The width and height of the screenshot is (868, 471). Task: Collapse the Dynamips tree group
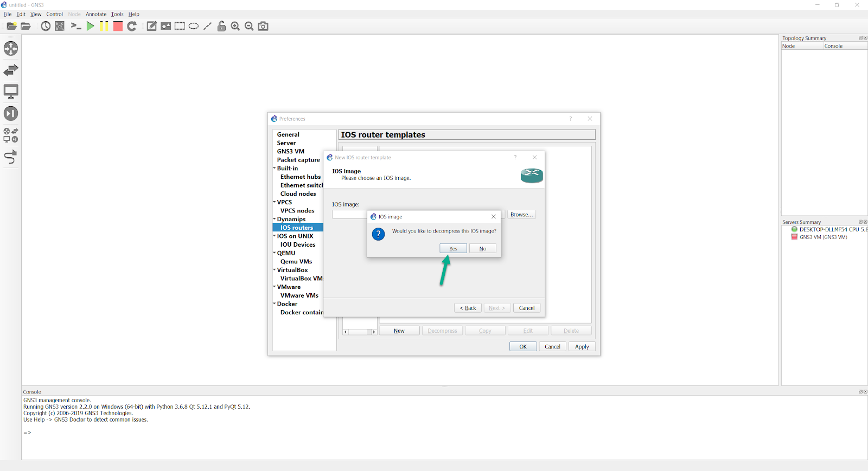(x=275, y=219)
